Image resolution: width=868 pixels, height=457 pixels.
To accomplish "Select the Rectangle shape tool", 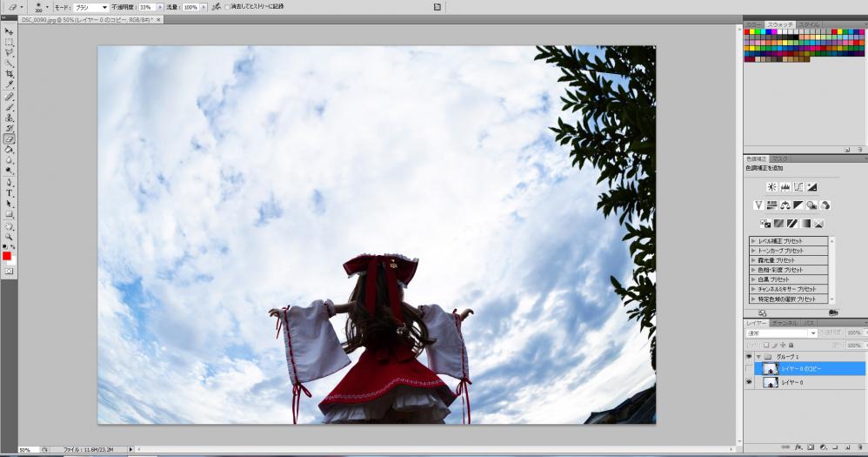I will tap(9, 214).
